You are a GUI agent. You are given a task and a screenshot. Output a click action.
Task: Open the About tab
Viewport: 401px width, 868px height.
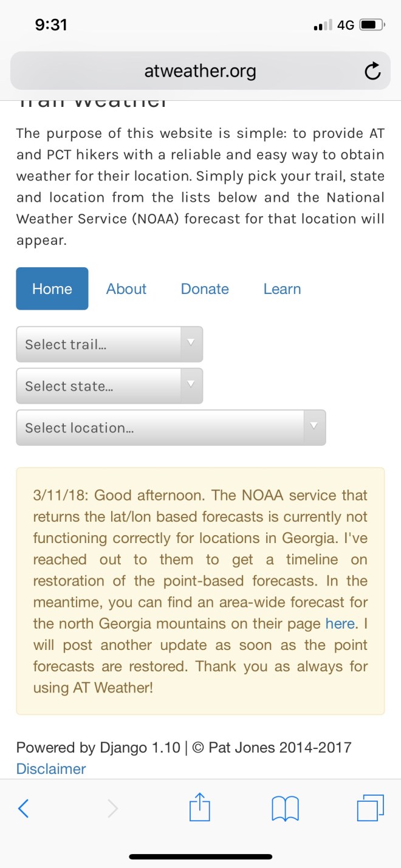point(126,289)
